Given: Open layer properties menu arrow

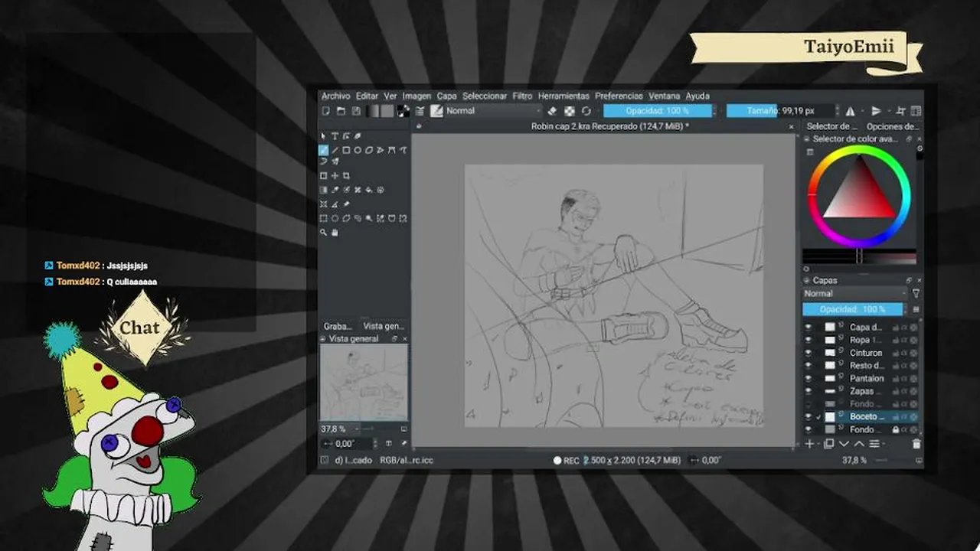Looking at the screenshot, I should 883,444.
